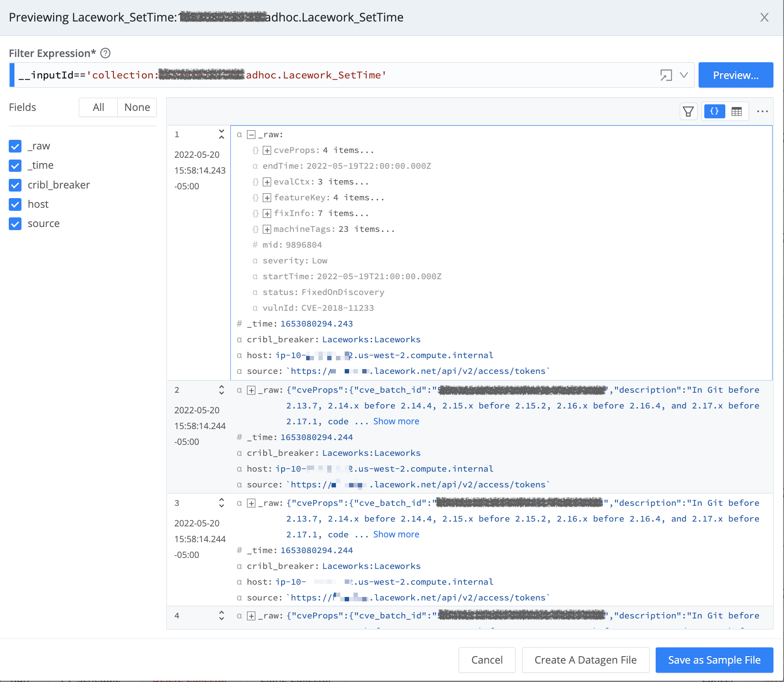Viewport: 784px width, 682px height.
Task: Select None to hide all fields
Action: (137, 107)
